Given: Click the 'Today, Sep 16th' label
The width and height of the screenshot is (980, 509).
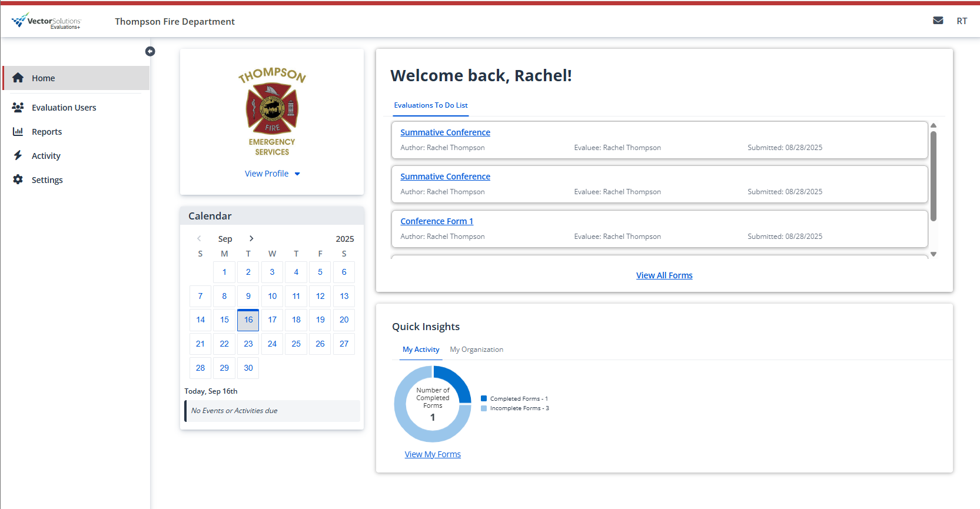Looking at the screenshot, I should point(211,391).
